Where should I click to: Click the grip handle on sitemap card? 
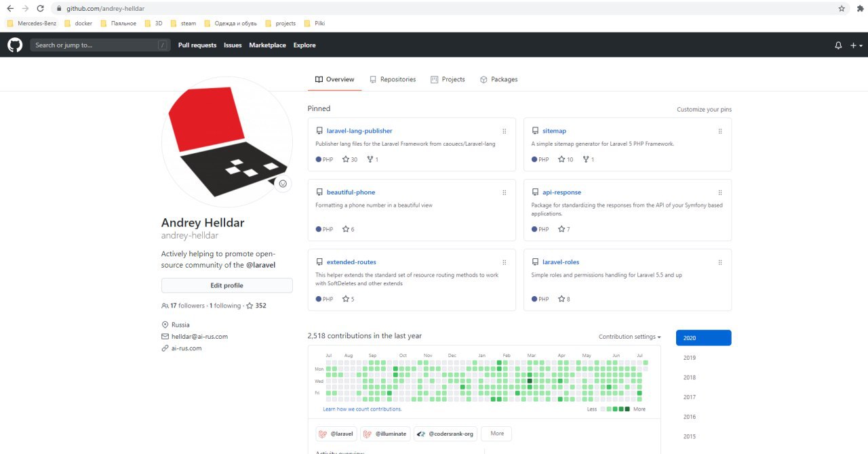720,131
